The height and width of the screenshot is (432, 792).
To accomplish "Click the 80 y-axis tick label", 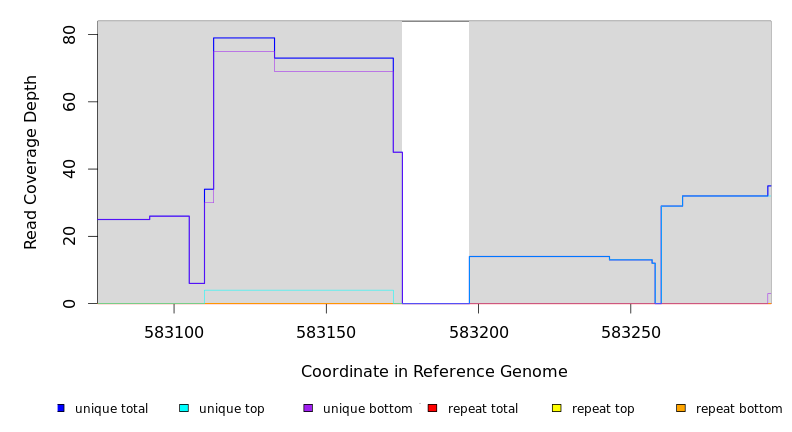I will click(69, 35).
